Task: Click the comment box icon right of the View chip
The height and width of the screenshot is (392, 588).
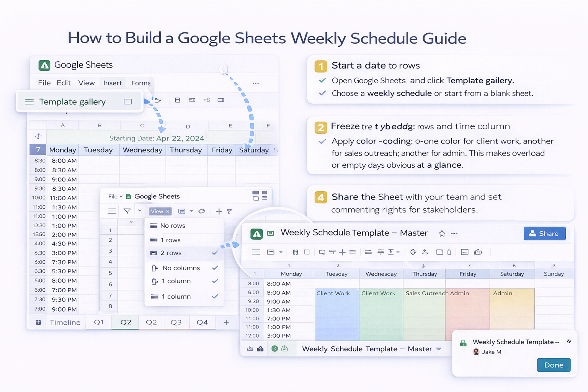Action: [x=182, y=211]
